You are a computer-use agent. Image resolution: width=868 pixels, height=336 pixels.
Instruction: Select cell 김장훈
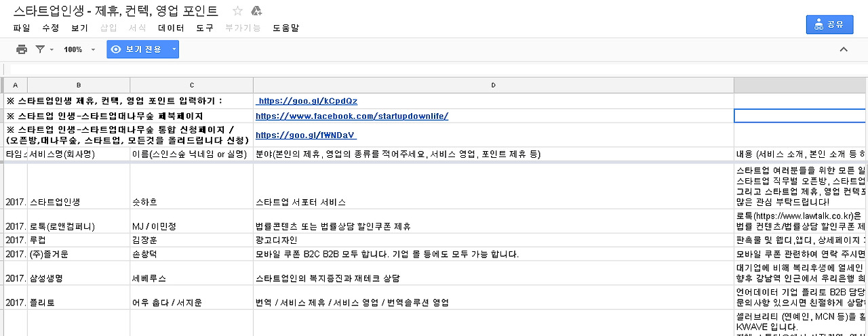point(192,240)
